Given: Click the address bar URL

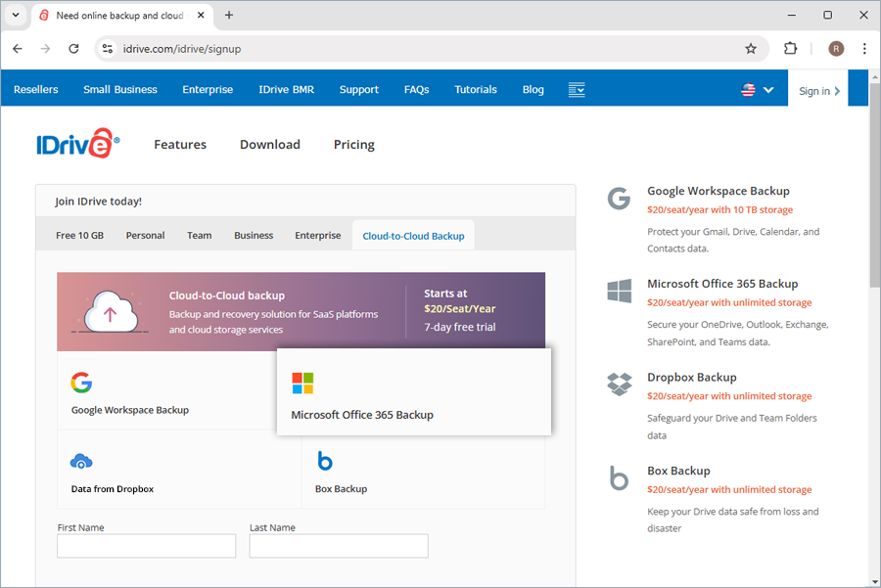Looking at the screenshot, I should [182, 49].
